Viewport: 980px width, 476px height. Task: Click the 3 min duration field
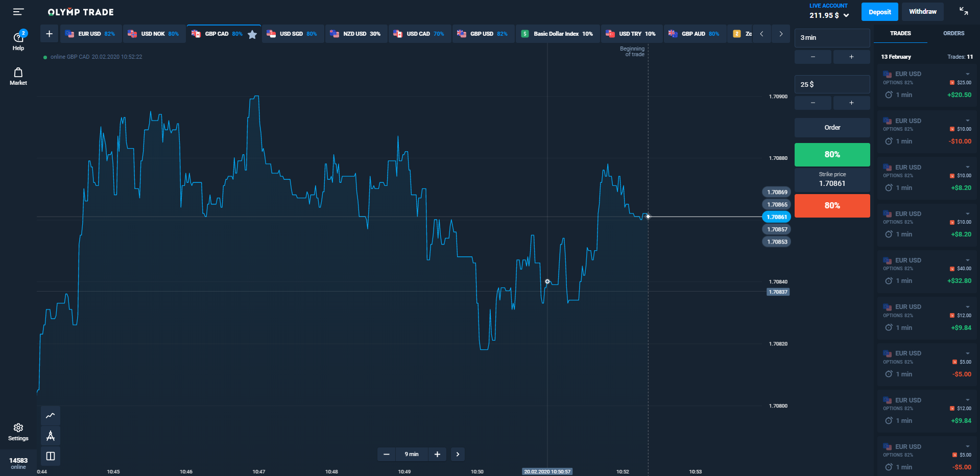[x=832, y=38]
